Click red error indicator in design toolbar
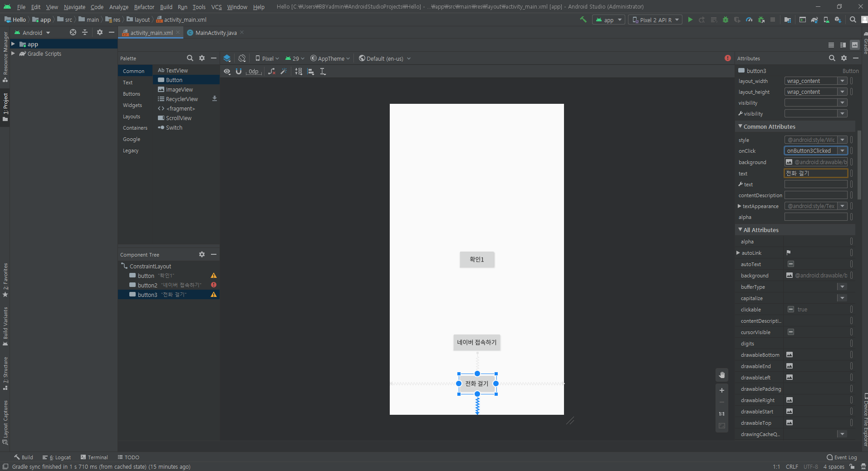 tap(728, 58)
